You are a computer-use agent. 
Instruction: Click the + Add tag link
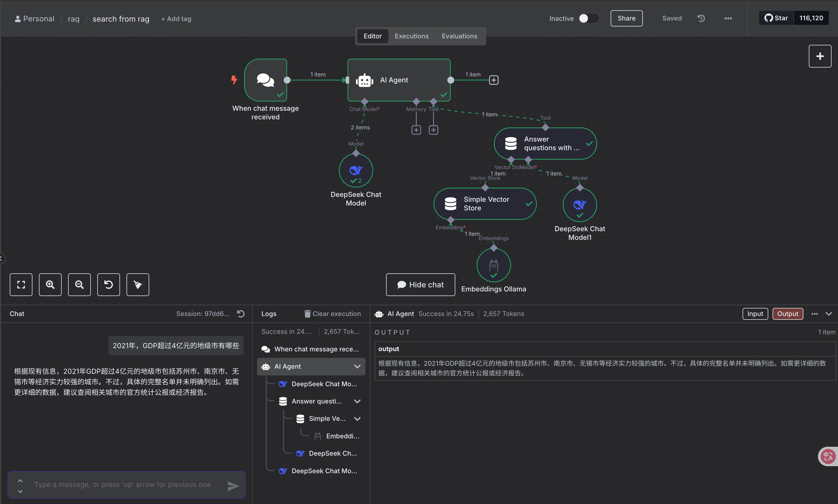[176, 19]
